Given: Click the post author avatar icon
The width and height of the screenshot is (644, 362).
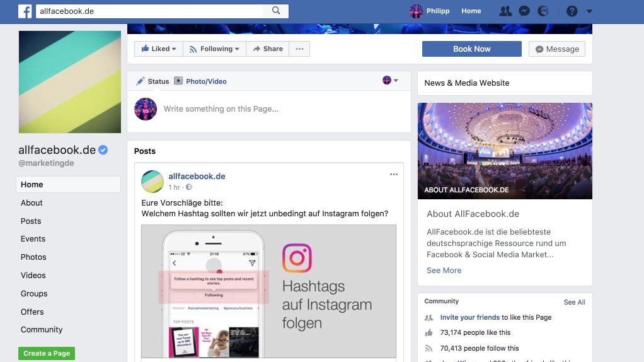Looking at the screenshot, I should pos(152,181).
